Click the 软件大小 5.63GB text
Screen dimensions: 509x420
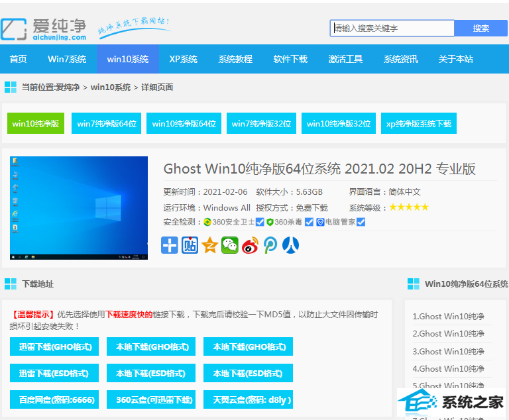click(289, 192)
